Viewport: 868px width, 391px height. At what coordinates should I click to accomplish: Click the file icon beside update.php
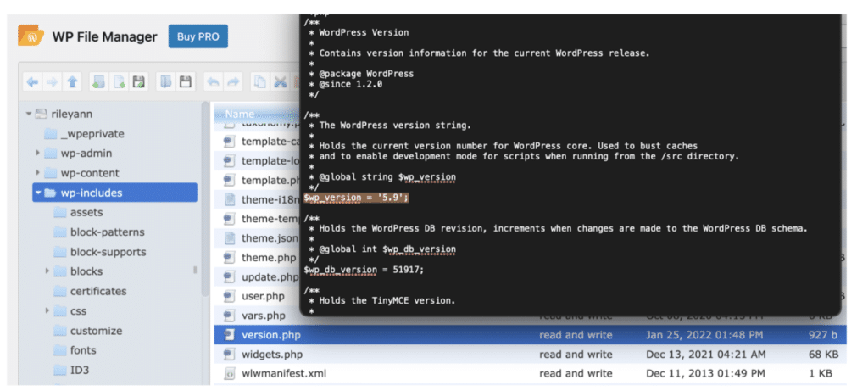(x=229, y=276)
